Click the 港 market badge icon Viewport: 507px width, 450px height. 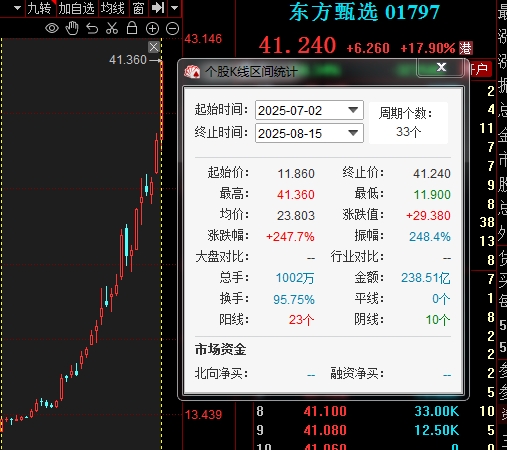(x=466, y=48)
